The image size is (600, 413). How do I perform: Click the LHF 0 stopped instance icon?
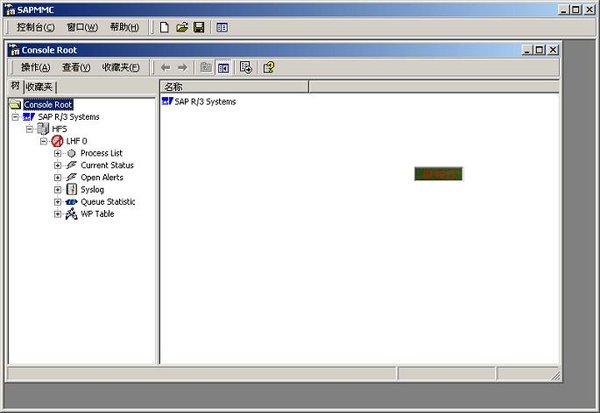[x=57, y=141]
